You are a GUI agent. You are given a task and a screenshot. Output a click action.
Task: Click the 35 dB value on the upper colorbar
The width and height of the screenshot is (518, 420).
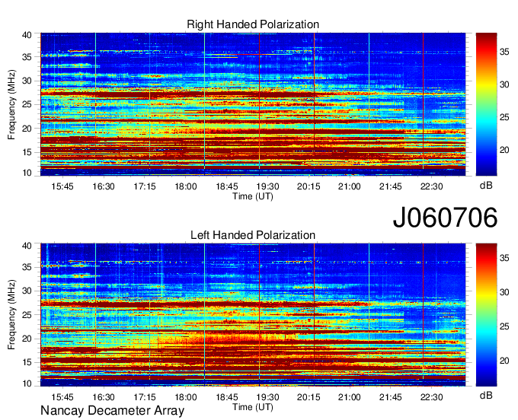(x=504, y=52)
